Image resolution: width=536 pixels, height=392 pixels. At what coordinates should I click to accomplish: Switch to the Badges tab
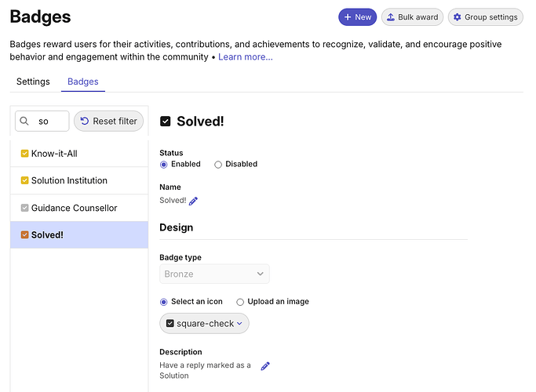[x=83, y=82]
